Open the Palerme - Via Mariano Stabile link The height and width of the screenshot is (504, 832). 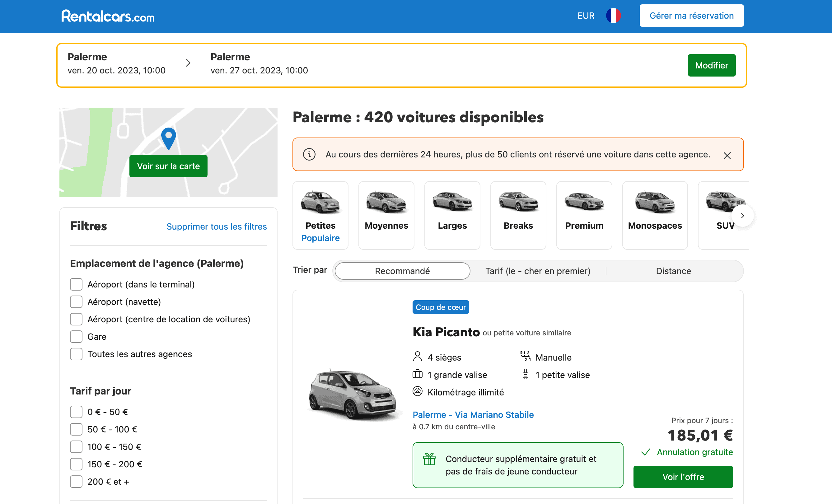tap(473, 414)
